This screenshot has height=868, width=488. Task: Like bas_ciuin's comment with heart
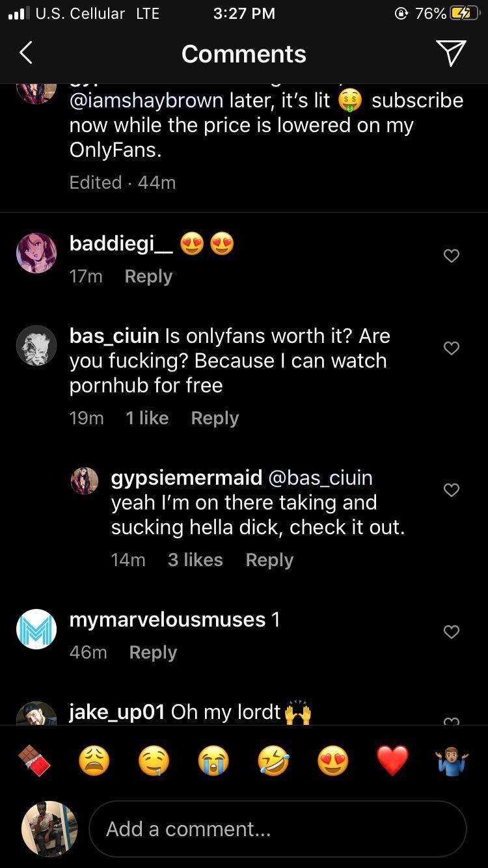click(x=451, y=348)
